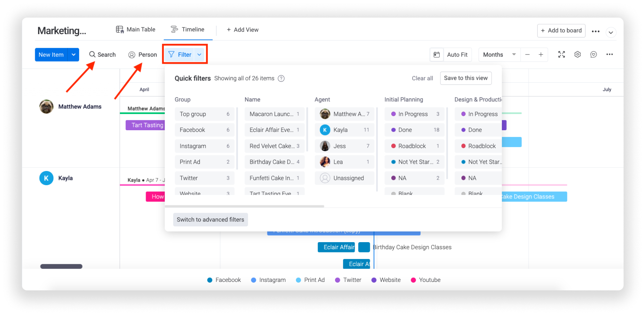Screen dimensions: 644x315
Task: Filter by agent Lea
Action: point(345,162)
